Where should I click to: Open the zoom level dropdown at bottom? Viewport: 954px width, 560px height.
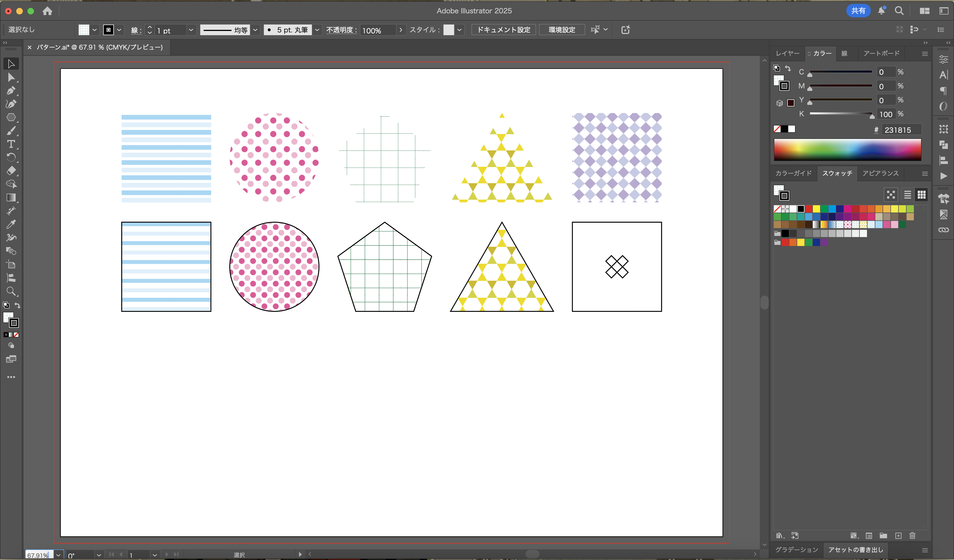point(58,555)
